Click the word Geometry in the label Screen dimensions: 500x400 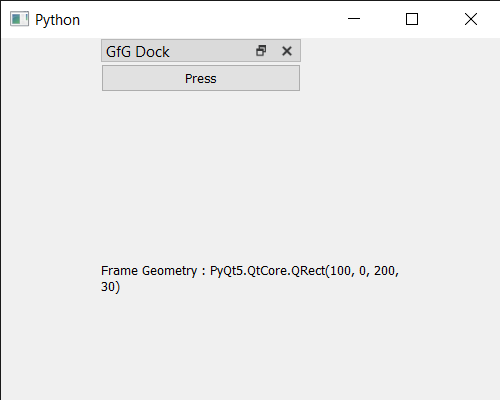point(169,271)
